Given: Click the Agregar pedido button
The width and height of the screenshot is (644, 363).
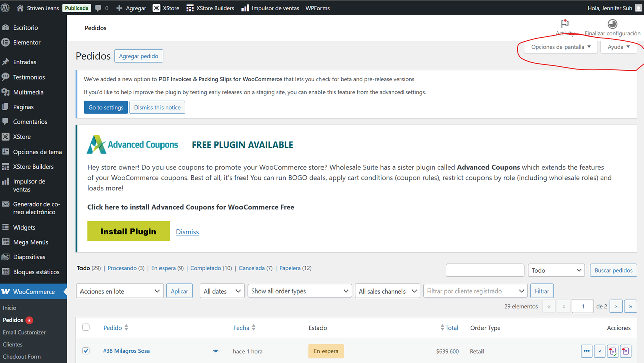Looking at the screenshot, I should pyautogui.click(x=139, y=56).
